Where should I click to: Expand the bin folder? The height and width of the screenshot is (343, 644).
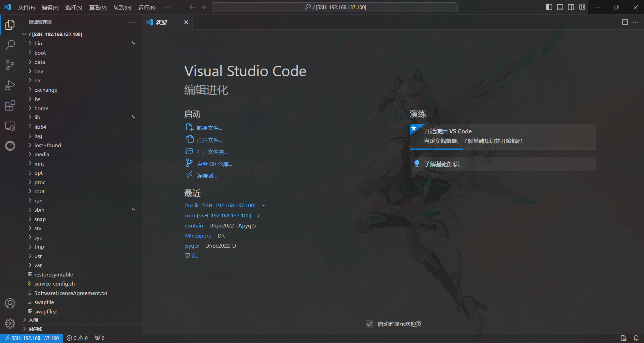point(81,43)
